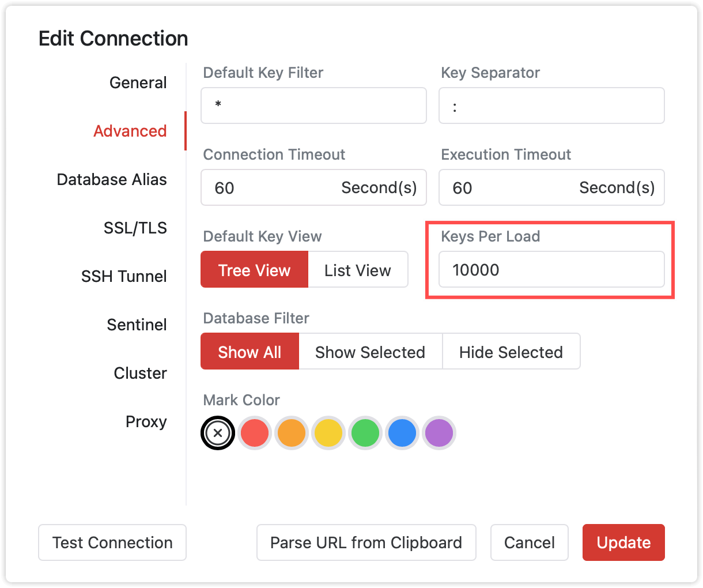This screenshot has height=588, width=703.
Task: Set database filter to Show Selected
Action: tap(370, 352)
